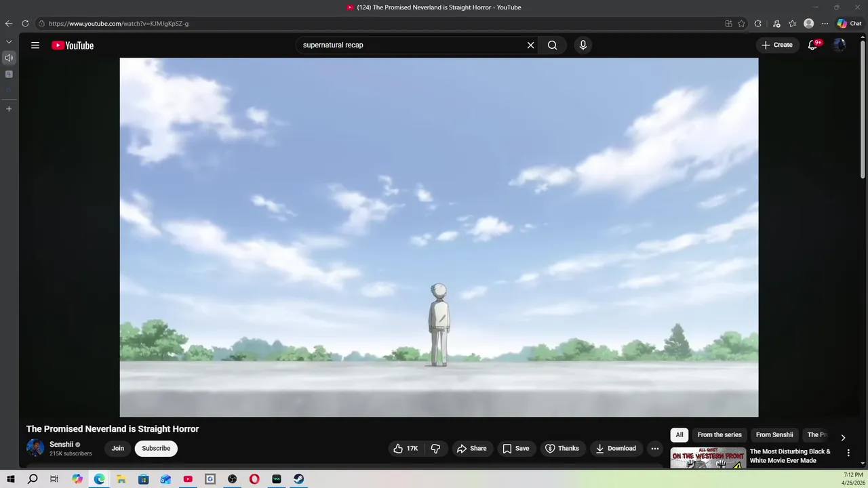
Task: Open the YouTube account avatar menu
Action: pos(840,45)
